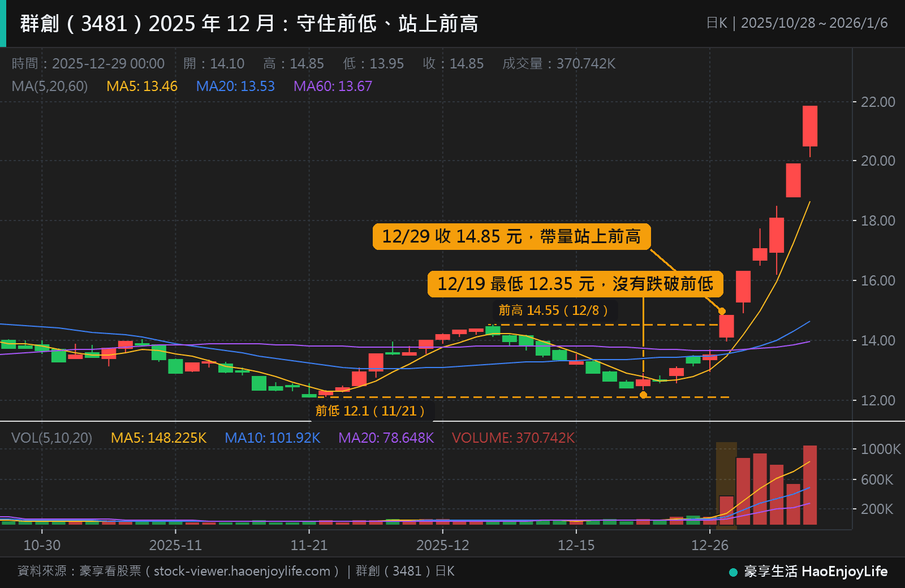
Task: Click the 16.00 price axis label
Action: [x=878, y=280]
